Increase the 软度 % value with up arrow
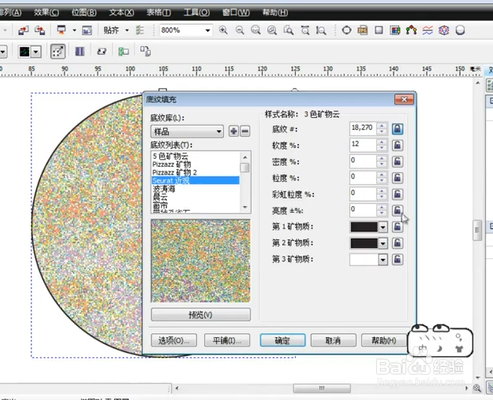Screen dimensions: 493x400 pos(382,142)
